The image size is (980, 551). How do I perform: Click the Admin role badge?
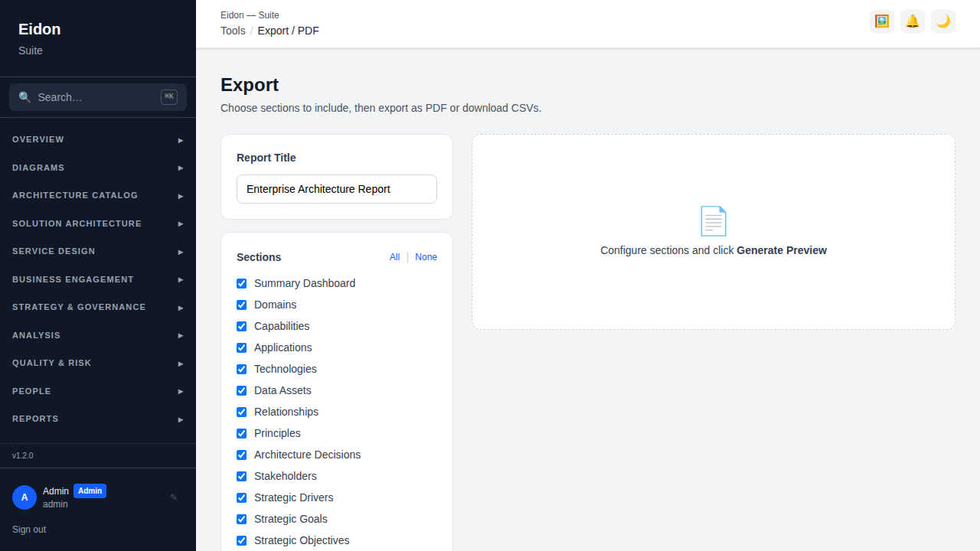(x=90, y=491)
